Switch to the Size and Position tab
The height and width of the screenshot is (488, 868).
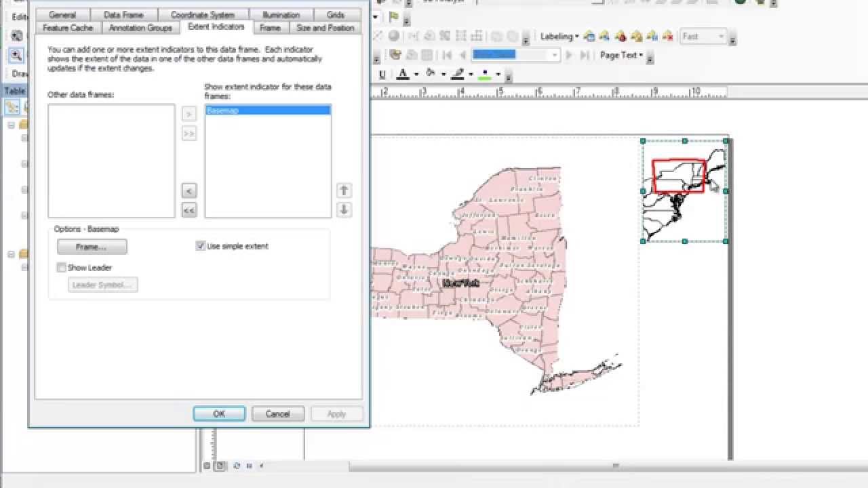325,28
